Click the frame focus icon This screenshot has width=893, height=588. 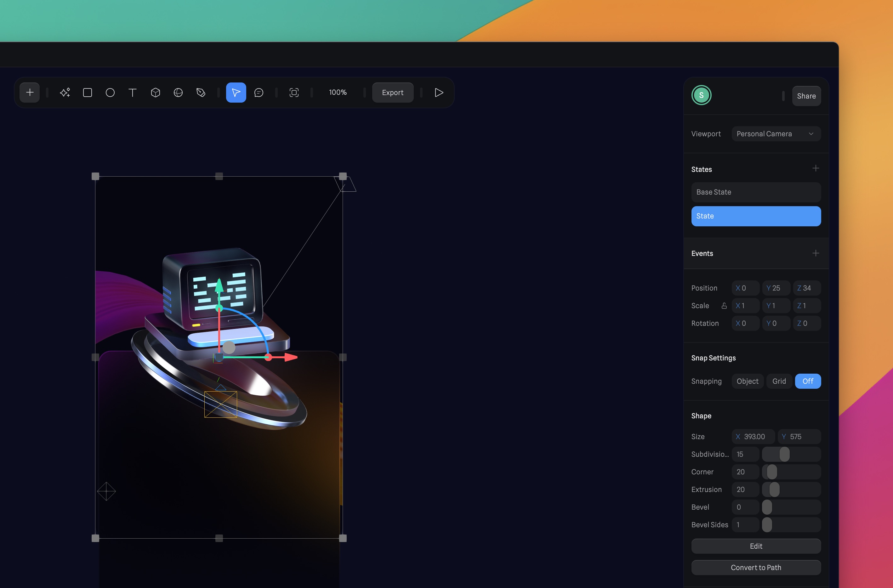point(294,92)
